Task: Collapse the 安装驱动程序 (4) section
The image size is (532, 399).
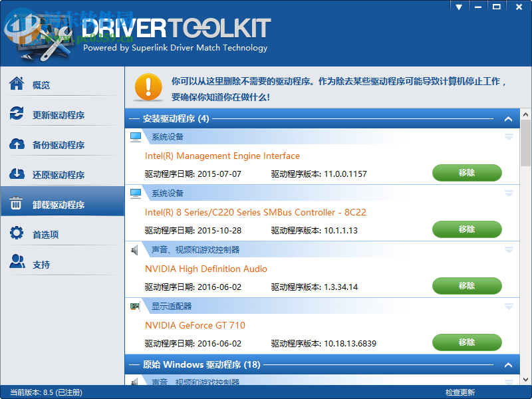Action: [x=508, y=118]
